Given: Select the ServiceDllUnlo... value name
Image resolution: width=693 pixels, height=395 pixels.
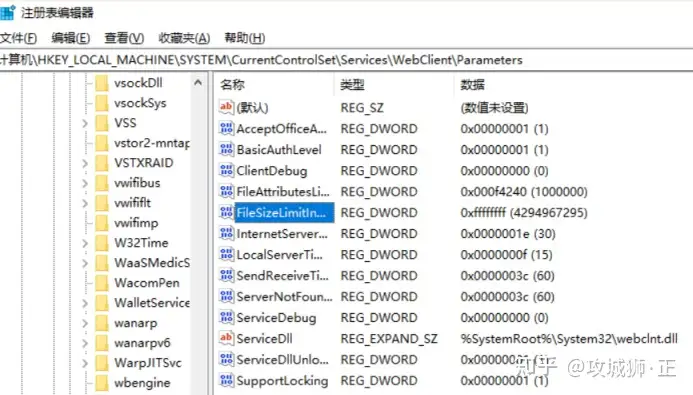Looking at the screenshot, I should [282, 360].
